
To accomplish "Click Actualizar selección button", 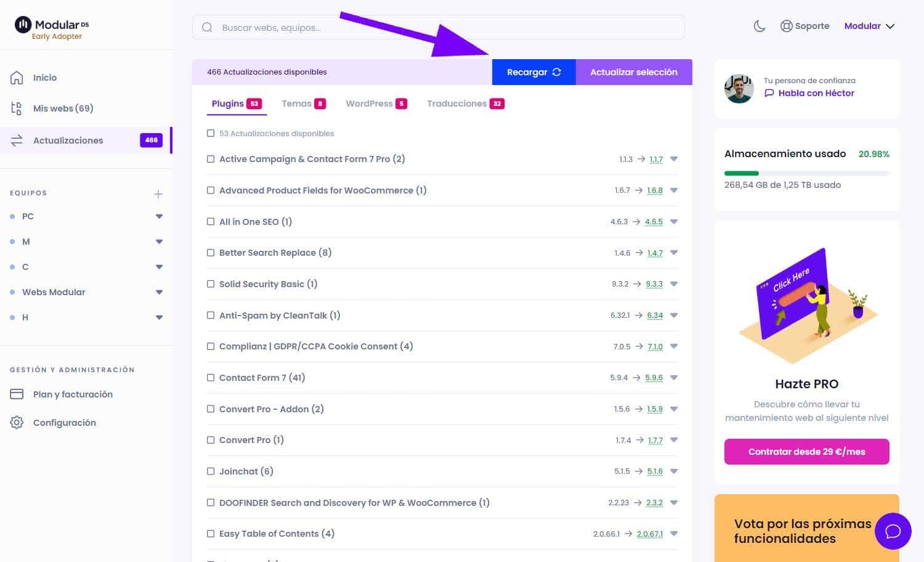I will 634,72.
